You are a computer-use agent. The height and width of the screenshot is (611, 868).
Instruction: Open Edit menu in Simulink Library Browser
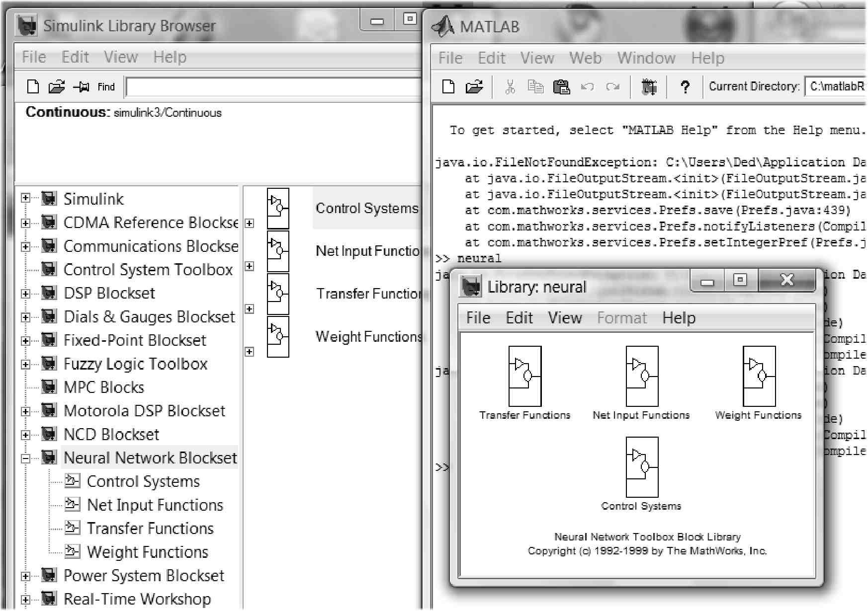(x=75, y=57)
